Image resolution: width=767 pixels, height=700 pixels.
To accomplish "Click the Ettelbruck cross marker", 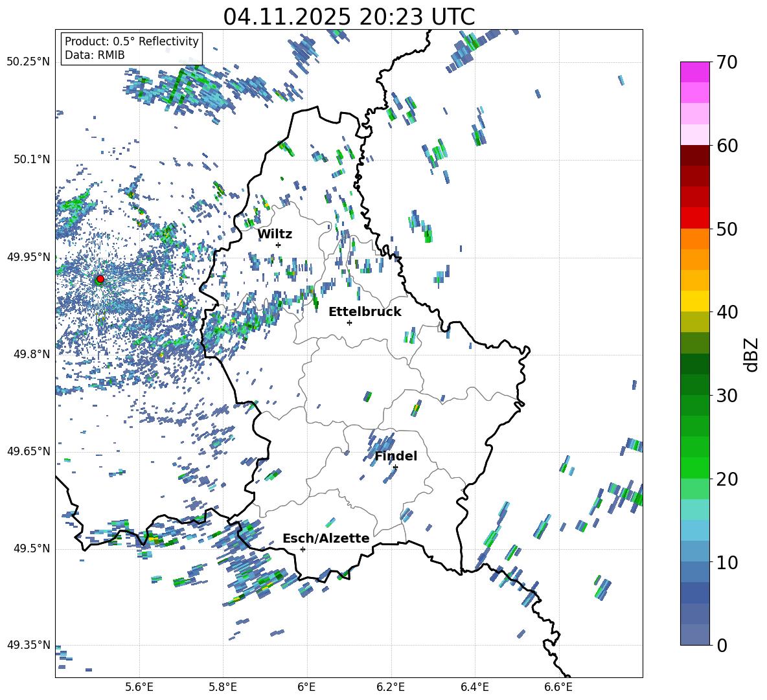I will [349, 322].
